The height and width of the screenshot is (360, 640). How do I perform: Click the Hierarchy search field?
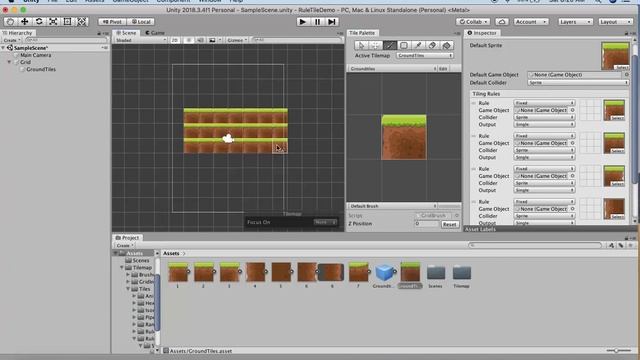66,40
